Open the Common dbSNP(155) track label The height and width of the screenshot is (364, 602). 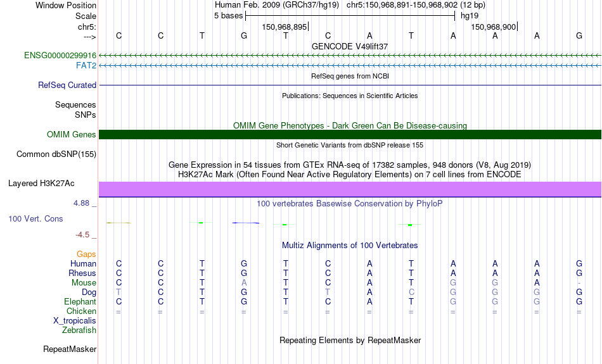[x=56, y=154]
